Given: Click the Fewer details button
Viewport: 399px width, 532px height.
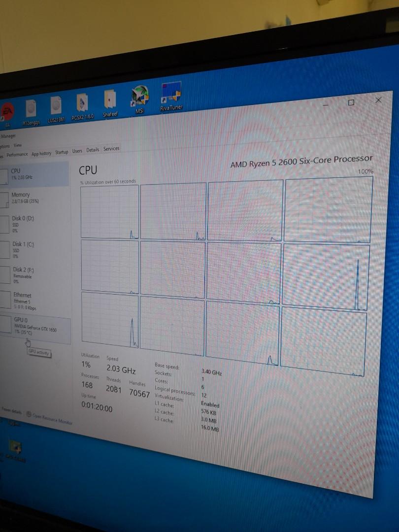Looking at the screenshot, I should pyautogui.click(x=11, y=411).
